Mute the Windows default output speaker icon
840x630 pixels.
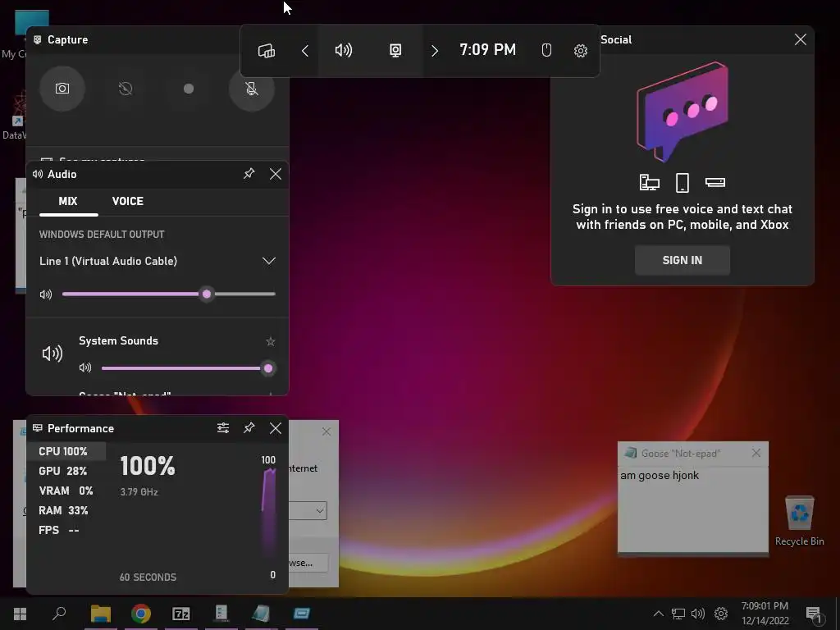coord(46,294)
